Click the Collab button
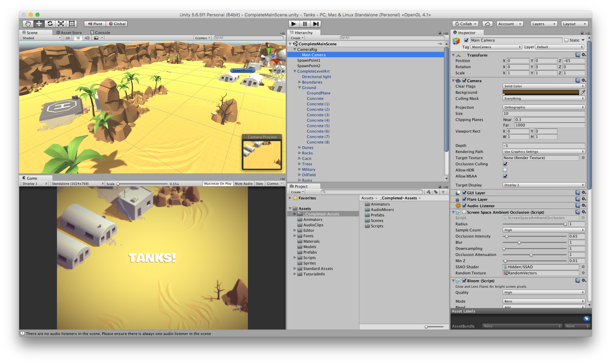 pyautogui.click(x=465, y=24)
